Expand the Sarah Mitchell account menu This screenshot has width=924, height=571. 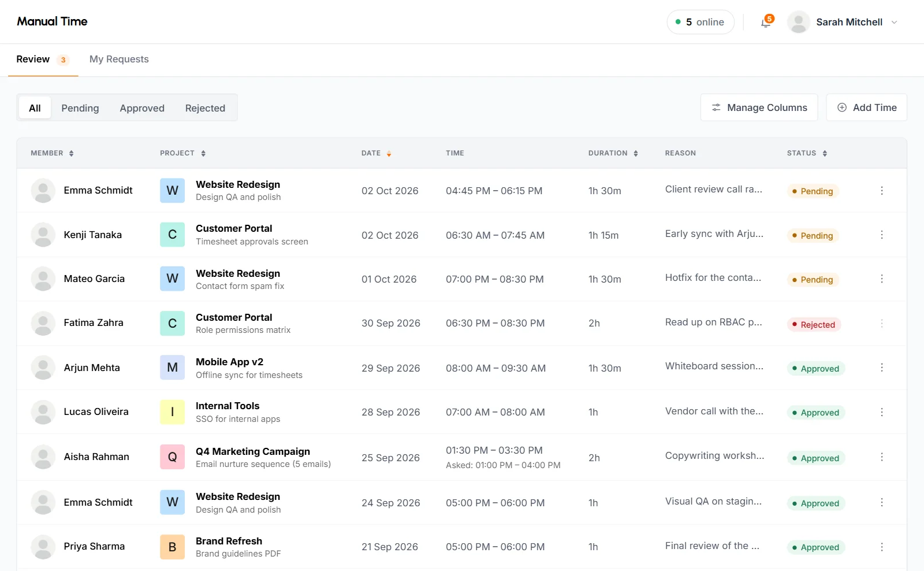[x=843, y=22]
